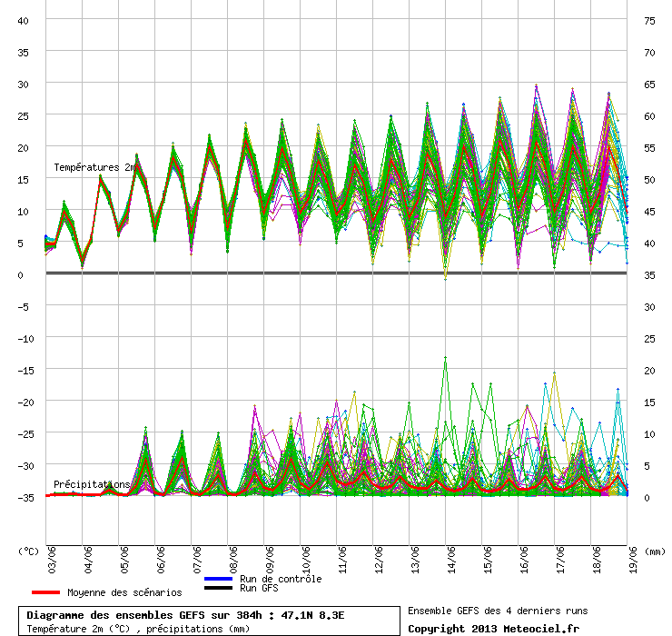Click the 'Températures 2m' chart label
This screenshot has height=636, width=672.
coord(94,167)
